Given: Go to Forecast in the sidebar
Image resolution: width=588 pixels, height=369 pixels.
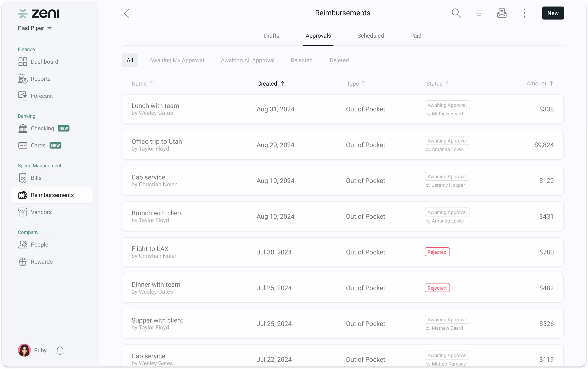Looking at the screenshot, I should pyautogui.click(x=35, y=96).
